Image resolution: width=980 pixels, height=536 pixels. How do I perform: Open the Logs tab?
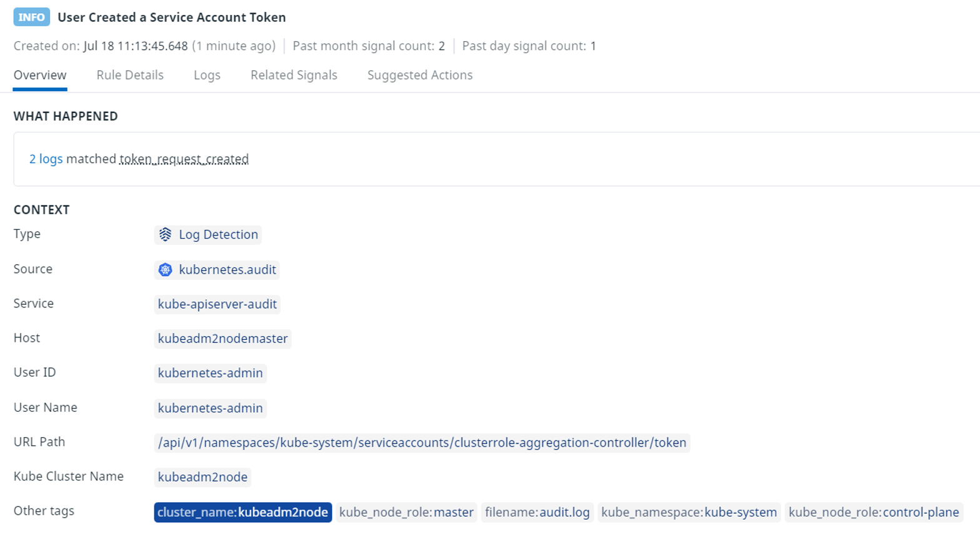(x=207, y=75)
